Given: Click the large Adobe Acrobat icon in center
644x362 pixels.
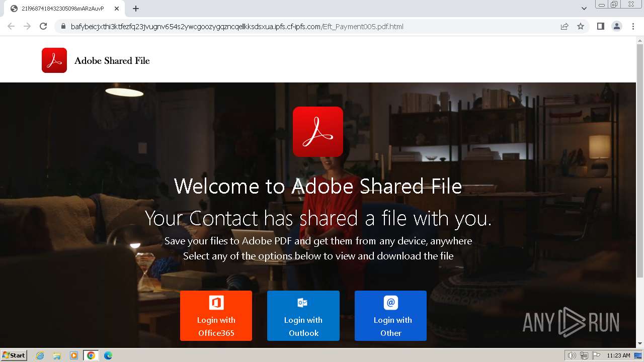Looking at the screenshot, I should coord(318,132).
